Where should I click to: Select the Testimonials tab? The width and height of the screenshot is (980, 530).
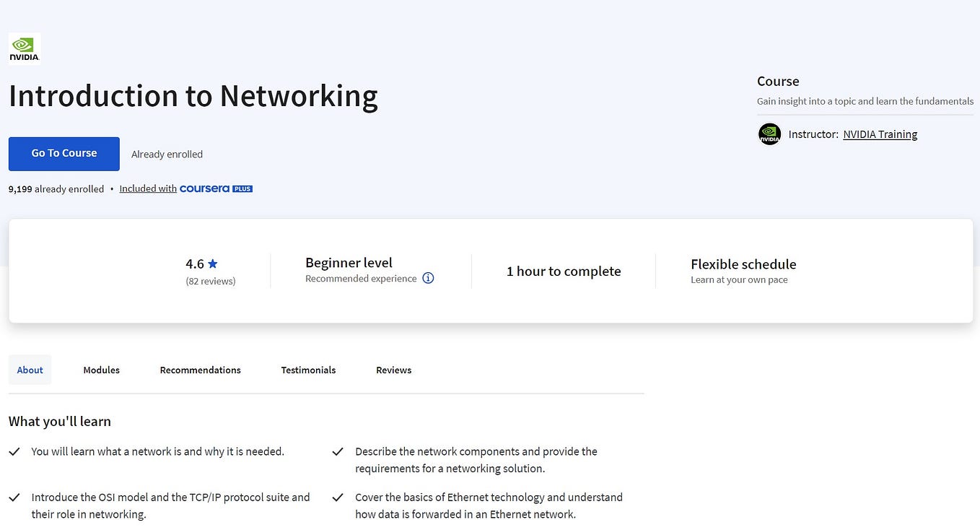[x=308, y=370]
